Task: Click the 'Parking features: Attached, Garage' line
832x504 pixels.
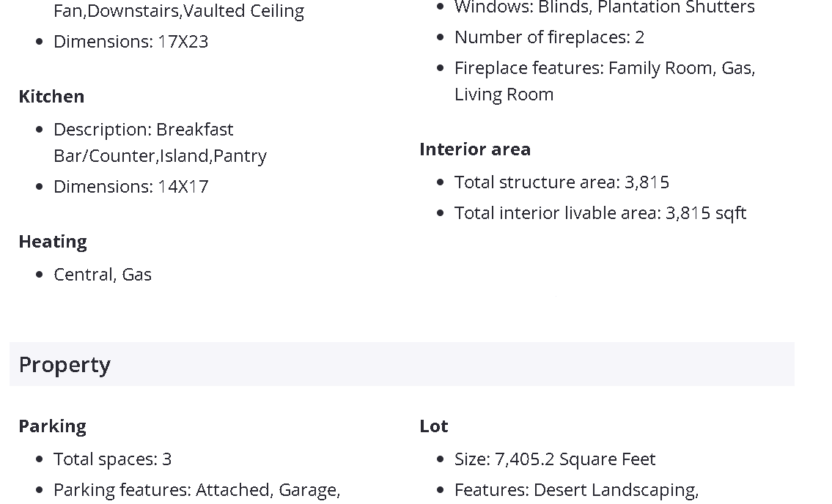Action: (196, 490)
